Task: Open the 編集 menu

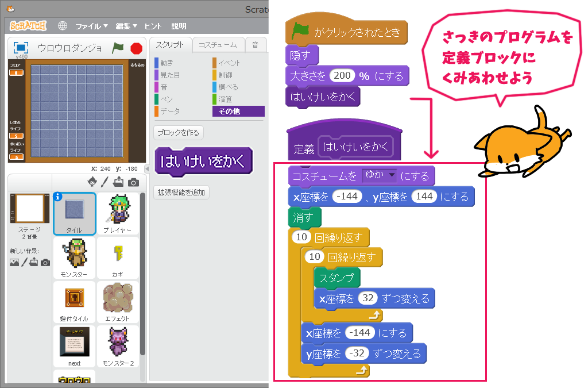Action: (x=126, y=26)
